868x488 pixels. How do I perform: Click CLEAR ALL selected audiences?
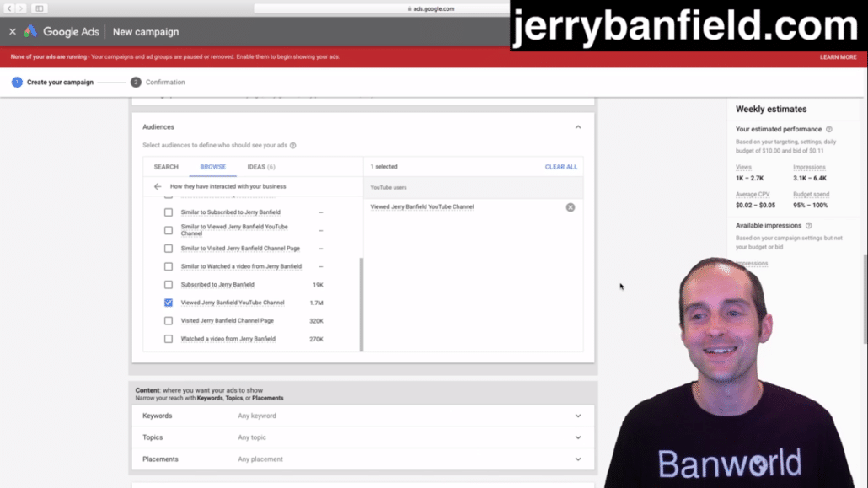pyautogui.click(x=560, y=167)
